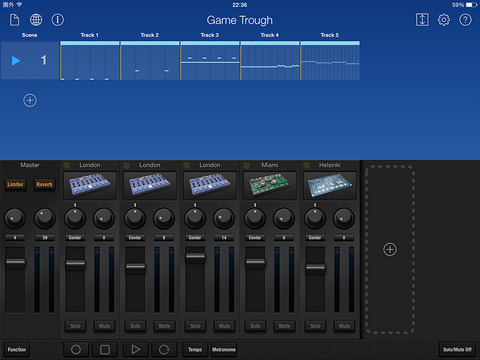Click the stop square transport button
The width and height of the screenshot is (480, 360).
105,349
